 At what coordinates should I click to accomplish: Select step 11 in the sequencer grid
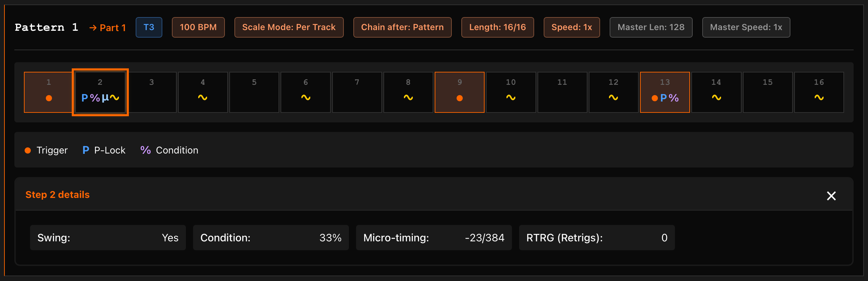562,92
